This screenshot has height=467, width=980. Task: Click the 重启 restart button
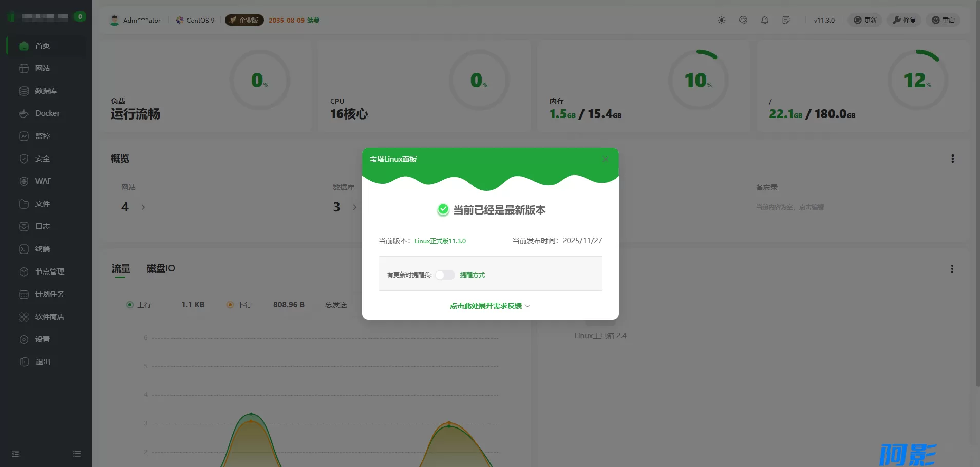(x=943, y=20)
